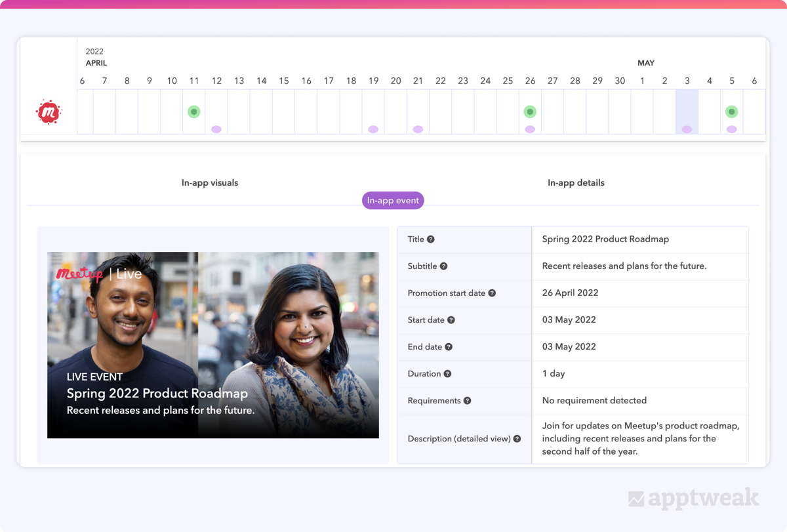
Task: Click purple in-app event dot on May 5
Action: click(732, 129)
